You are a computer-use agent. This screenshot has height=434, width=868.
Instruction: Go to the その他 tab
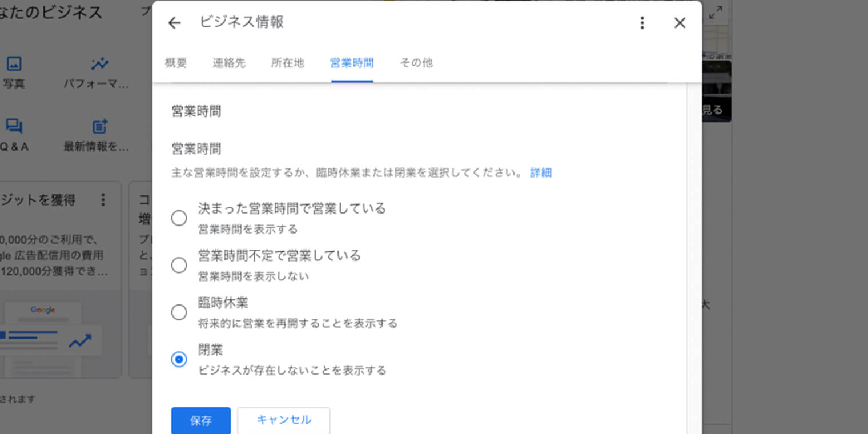[416, 63]
